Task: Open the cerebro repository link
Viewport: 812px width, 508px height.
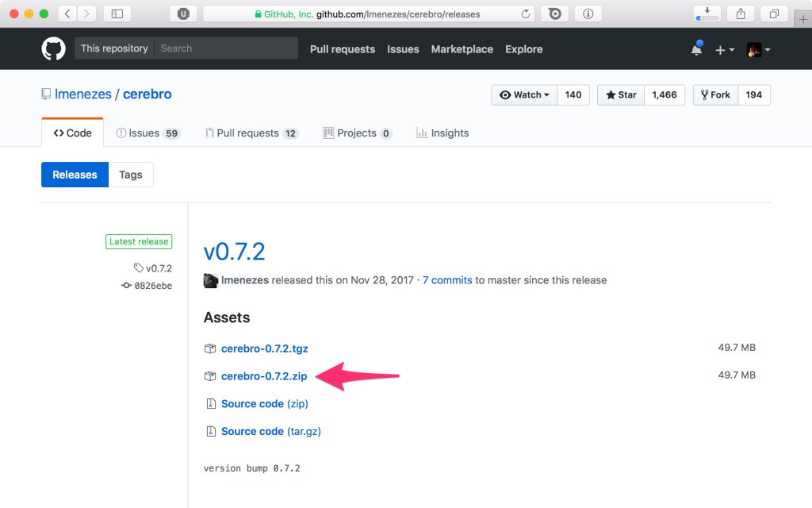Action: point(147,94)
